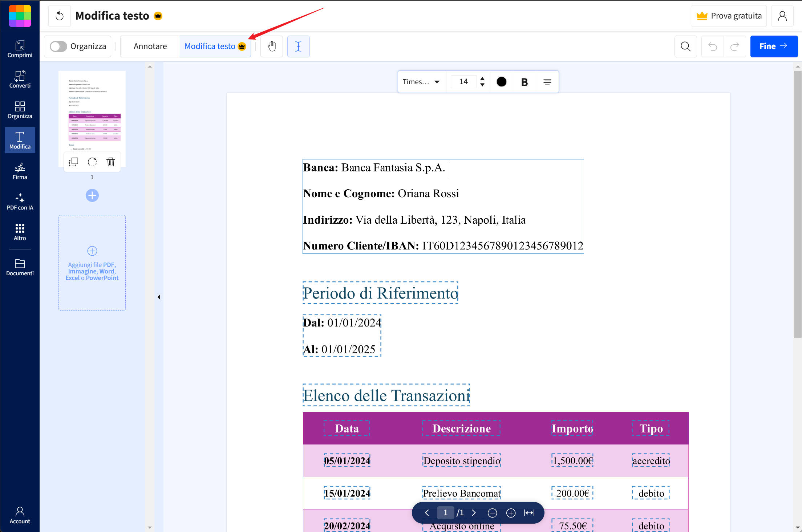Viewport: 802px width, 532px height.
Task: Undo the last action
Action: point(713,46)
